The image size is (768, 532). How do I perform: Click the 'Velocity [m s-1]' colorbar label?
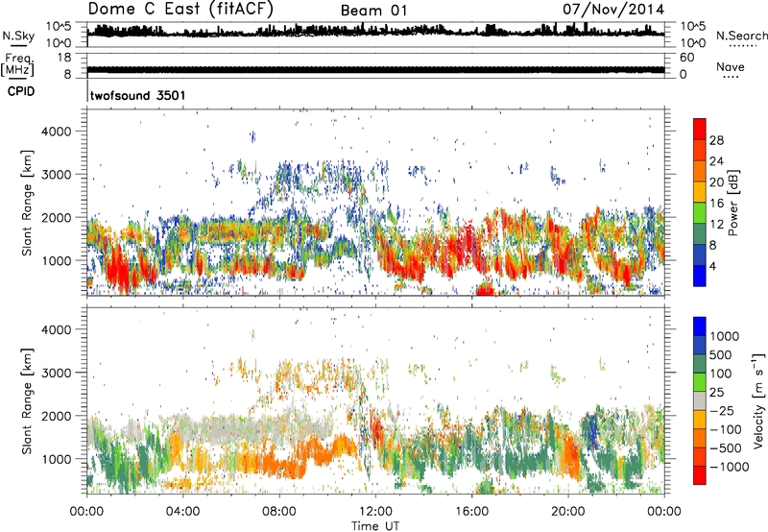pyautogui.click(x=758, y=400)
